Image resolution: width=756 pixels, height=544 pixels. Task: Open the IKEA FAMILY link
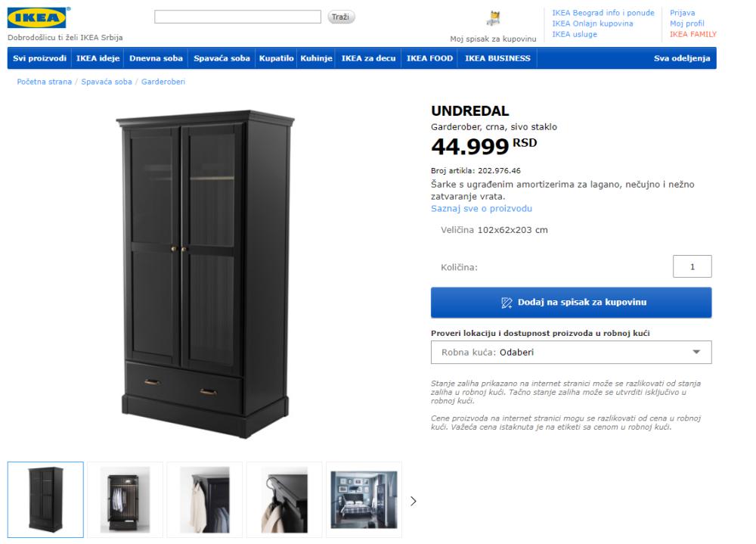[692, 34]
